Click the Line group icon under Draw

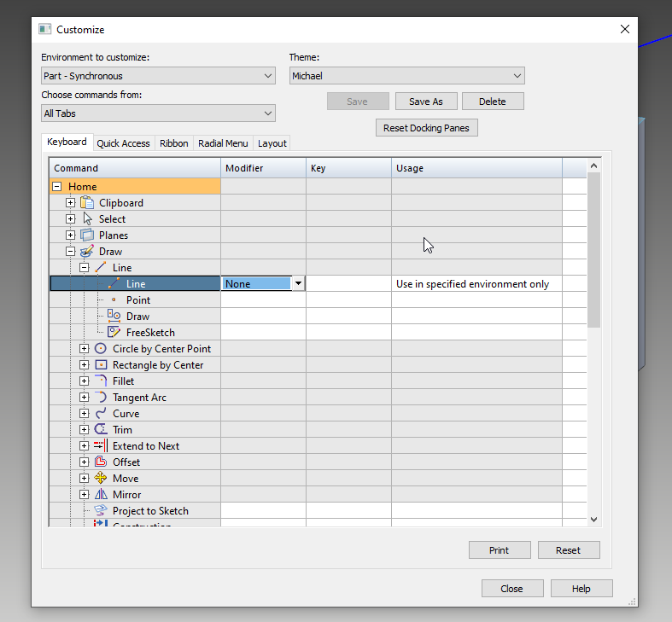coord(101,267)
